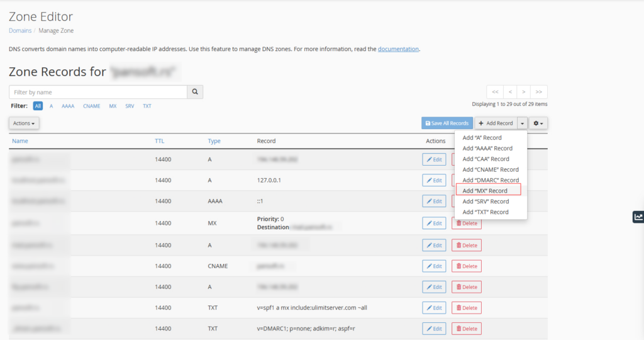
Task: Collapse the Add Record dropdown arrow
Action: [x=522, y=123]
